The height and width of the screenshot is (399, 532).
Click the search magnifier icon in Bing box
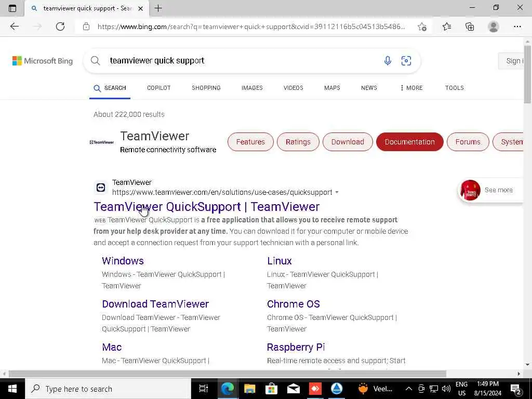(96, 61)
